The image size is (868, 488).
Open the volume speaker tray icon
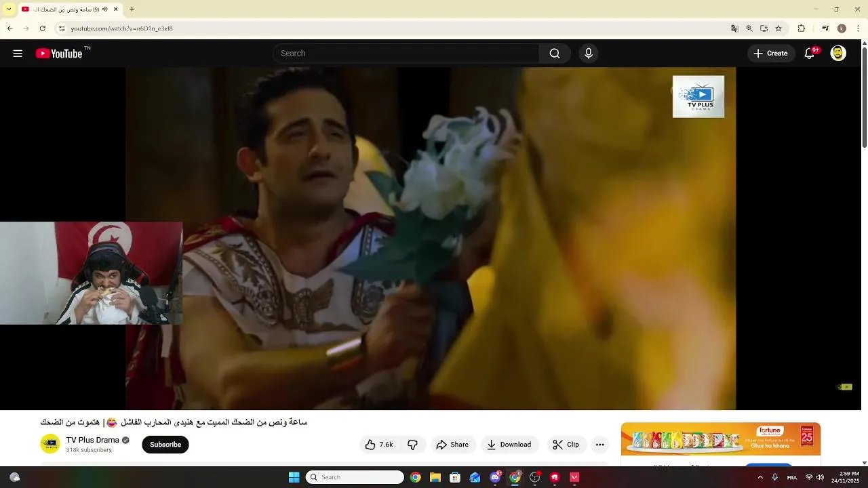pos(821,477)
